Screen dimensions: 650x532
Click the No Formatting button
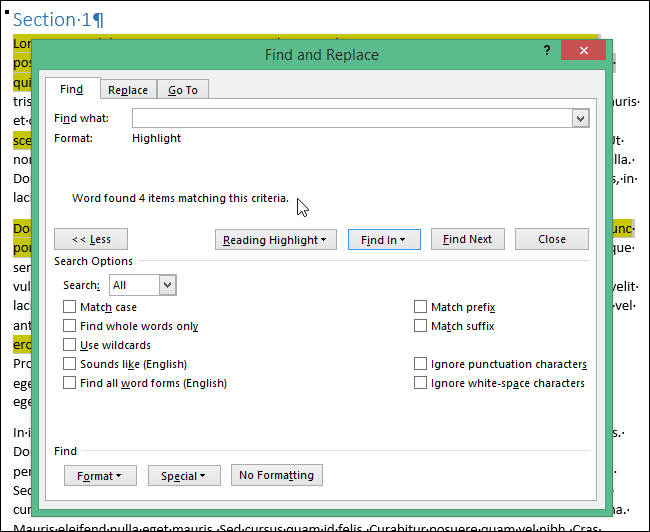tap(276, 475)
